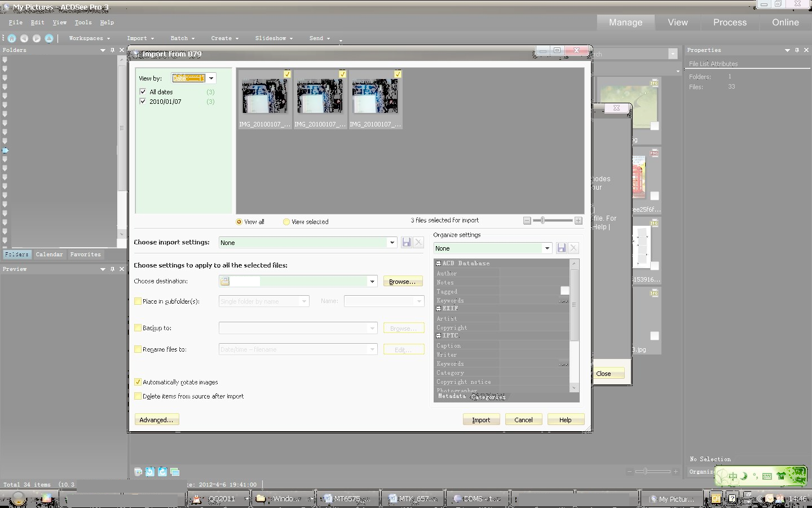The width and height of the screenshot is (812, 508).
Task: Open the Choose destination dropdown
Action: tap(372, 281)
